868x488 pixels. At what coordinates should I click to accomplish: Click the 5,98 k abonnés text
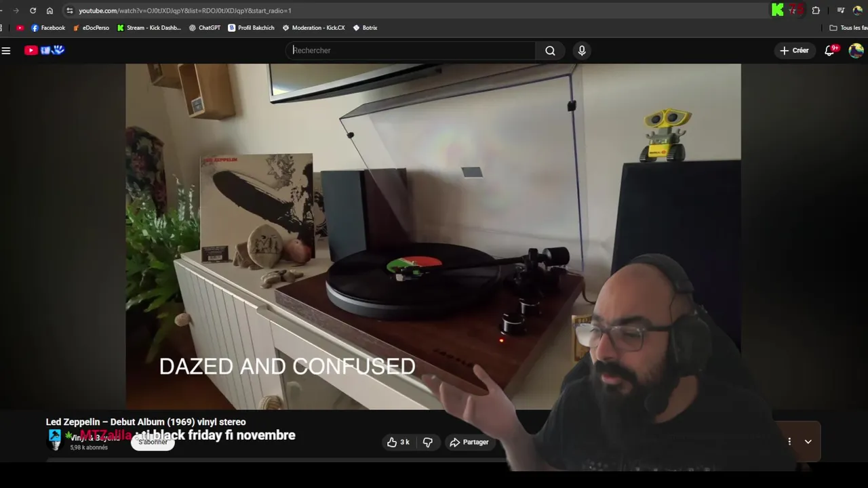(89, 447)
